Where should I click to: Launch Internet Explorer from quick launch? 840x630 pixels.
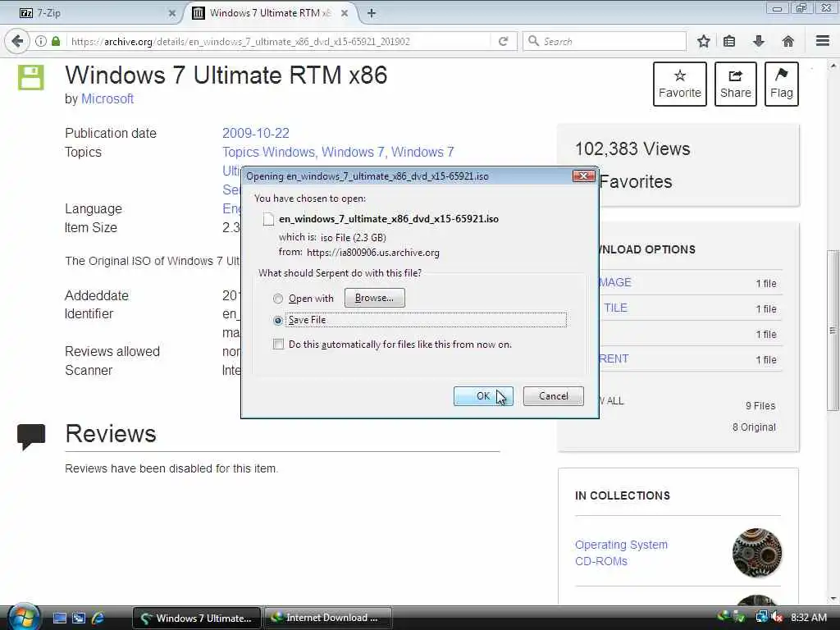98,618
